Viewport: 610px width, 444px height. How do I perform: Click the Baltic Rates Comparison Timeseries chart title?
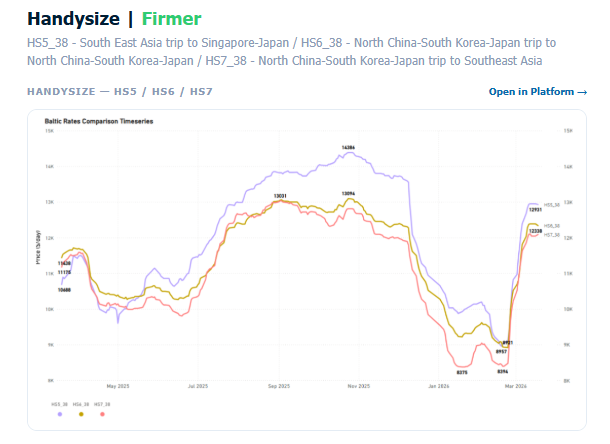(x=99, y=121)
